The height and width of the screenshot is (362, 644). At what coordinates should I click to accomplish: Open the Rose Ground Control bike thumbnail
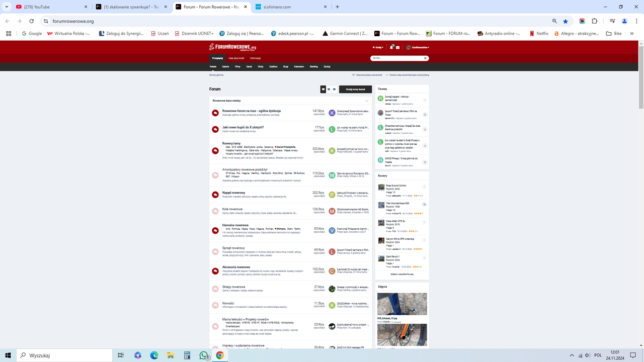tap(381, 187)
